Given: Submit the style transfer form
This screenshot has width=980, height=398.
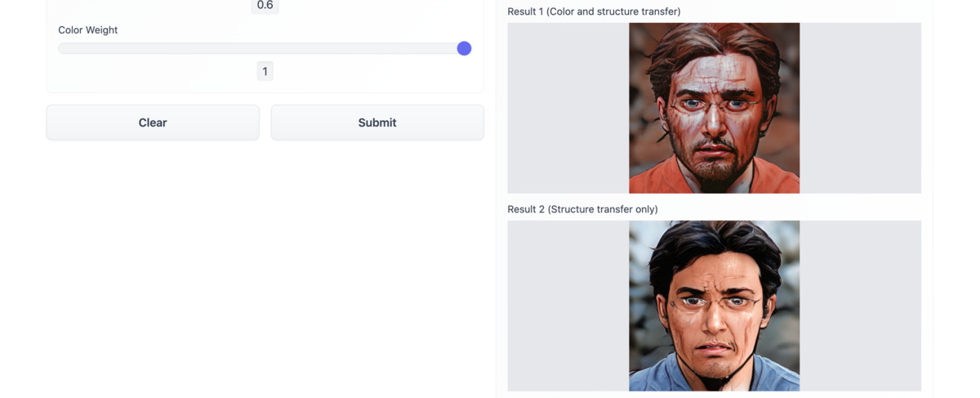Looking at the screenshot, I should tap(377, 123).
